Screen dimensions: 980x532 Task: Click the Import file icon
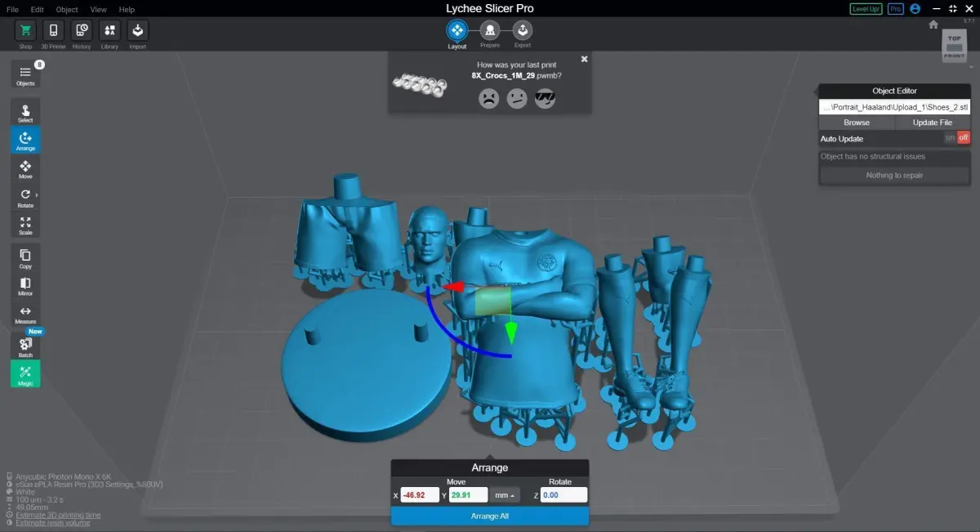point(137,31)
